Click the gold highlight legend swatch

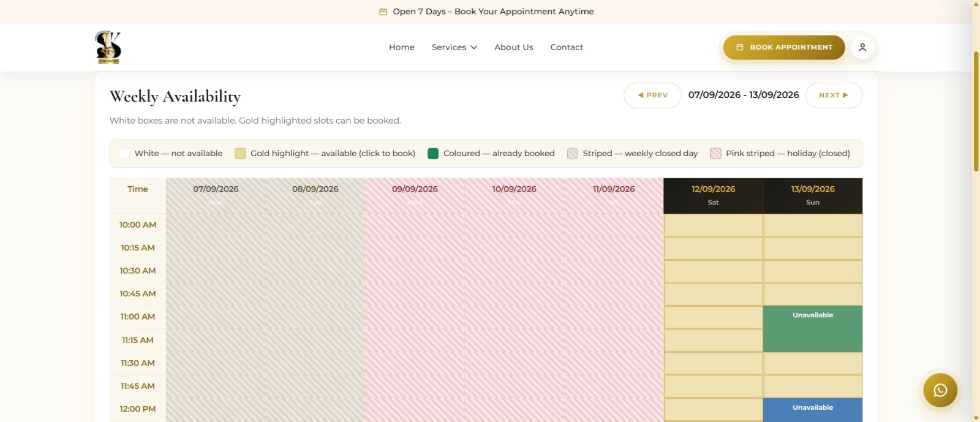[240, 154]
